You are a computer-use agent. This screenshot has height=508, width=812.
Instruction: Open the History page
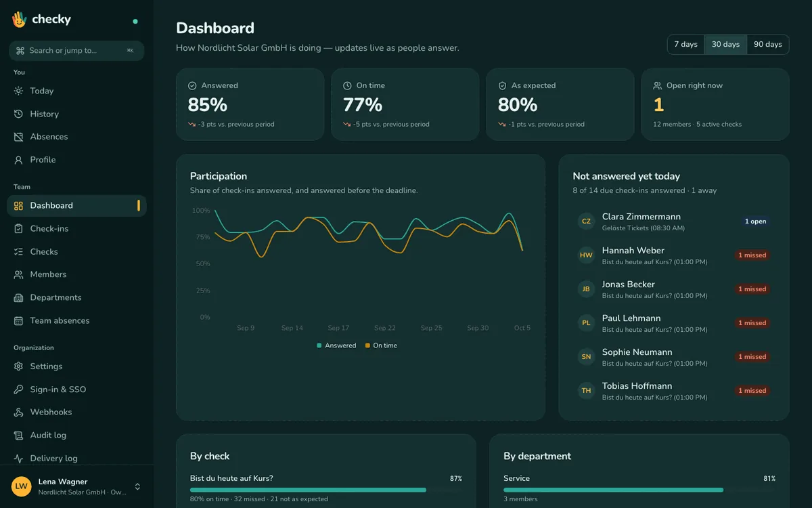(x=76, y=114)
